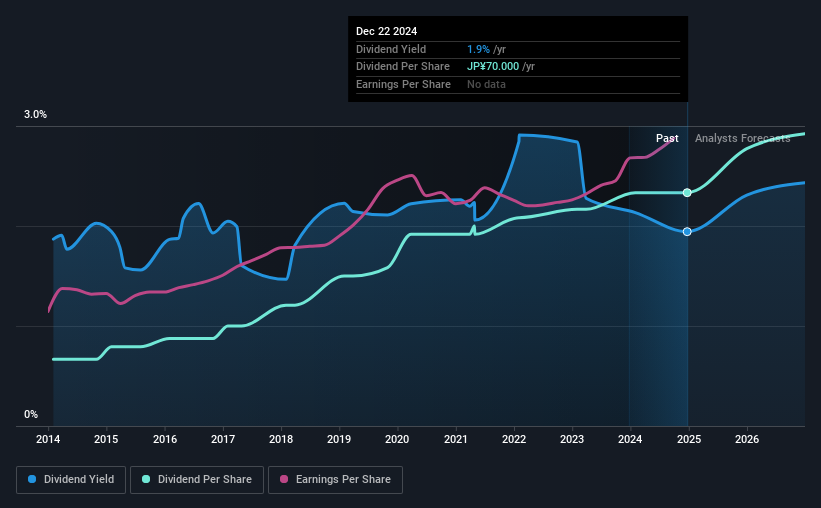Click the 2019 x-axis label
Screen dimensions: 821x508
339,439
